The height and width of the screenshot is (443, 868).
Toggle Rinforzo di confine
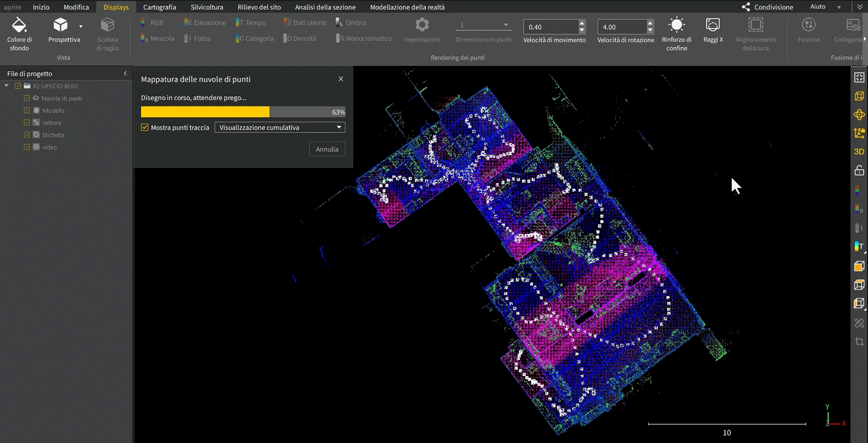(x=676, y=33)
